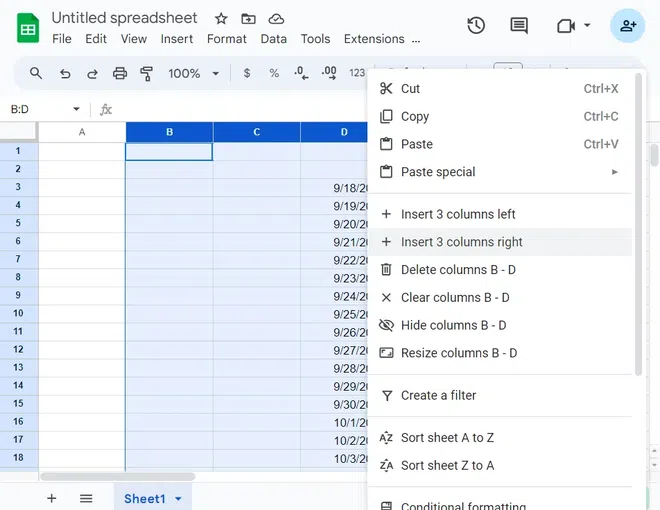The image size is (660, 510).
Task: Open the zoom 100% dropdown
Action: (191, 73)
